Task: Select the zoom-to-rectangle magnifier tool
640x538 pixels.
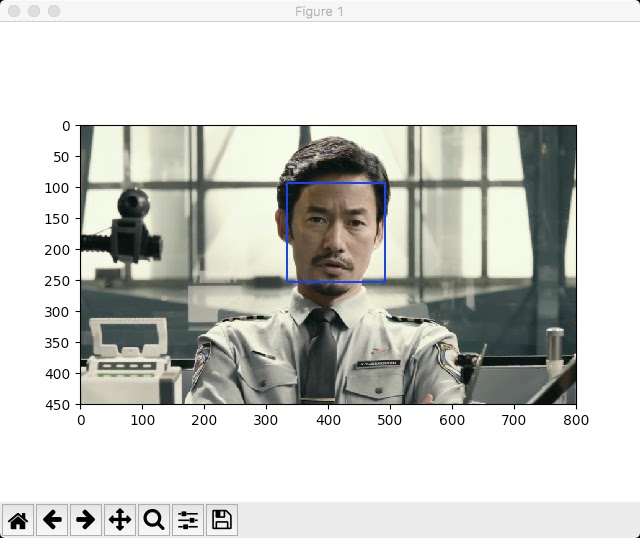Action: tap(154, 520)
